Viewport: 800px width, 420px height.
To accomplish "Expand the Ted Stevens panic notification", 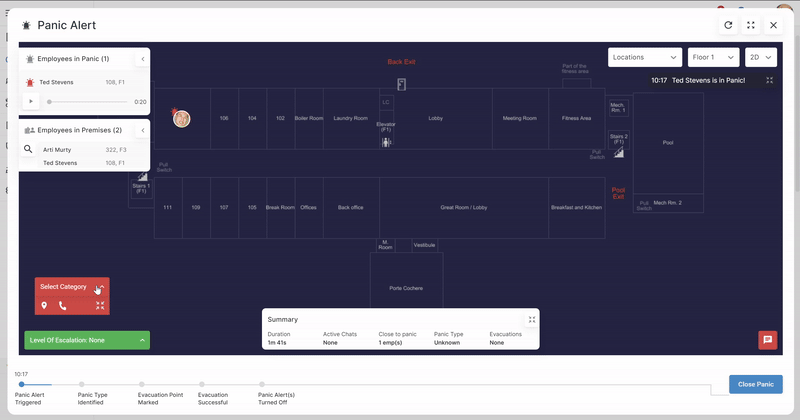I will coord(766,80).
